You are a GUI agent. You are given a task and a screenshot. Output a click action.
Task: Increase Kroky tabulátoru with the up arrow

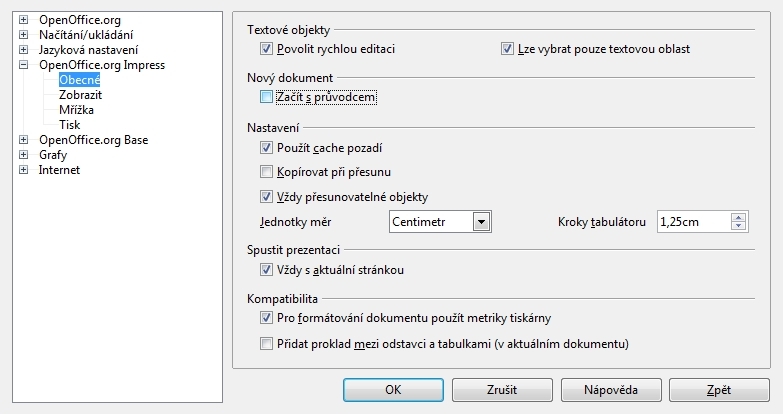click(x=739, y=216)
